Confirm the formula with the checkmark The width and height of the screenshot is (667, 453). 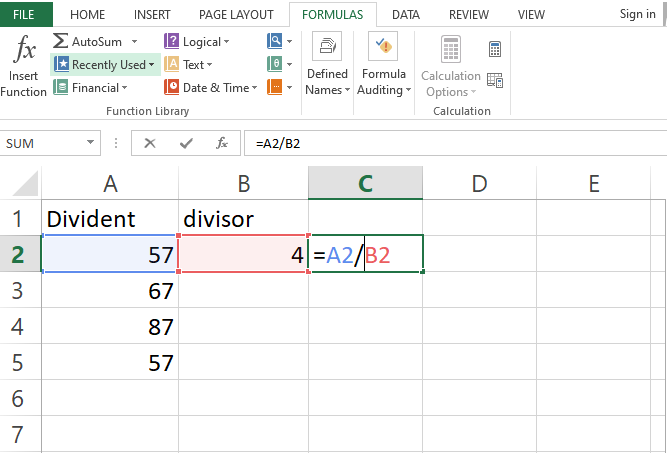pyautogui.click(x=186, y=143)
